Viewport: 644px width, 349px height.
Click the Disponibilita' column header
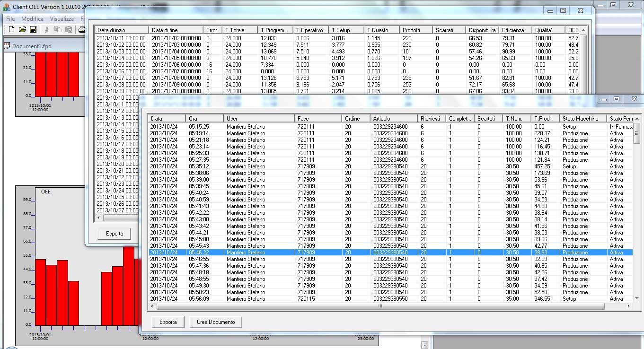482,30
